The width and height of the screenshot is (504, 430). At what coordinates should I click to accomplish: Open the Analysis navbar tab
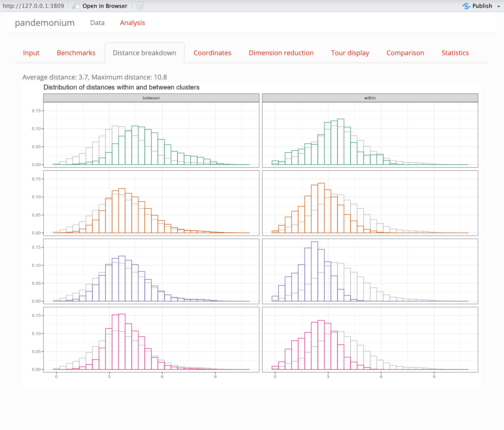132,23
